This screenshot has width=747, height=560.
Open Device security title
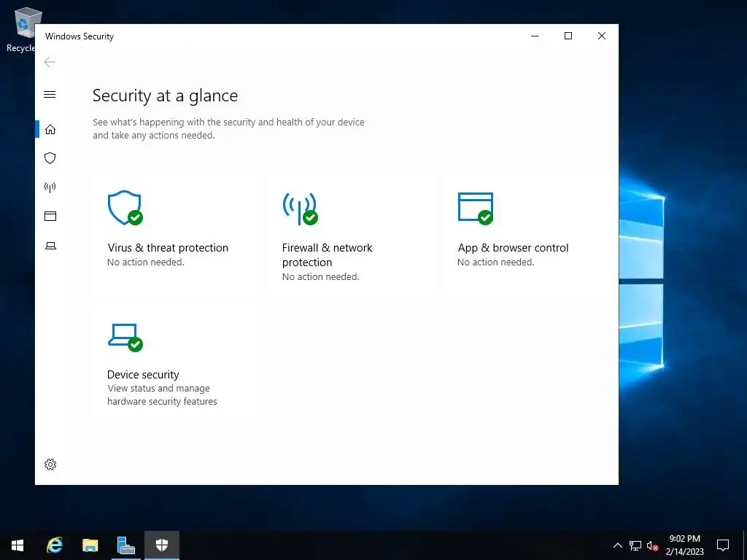point(143,374)
